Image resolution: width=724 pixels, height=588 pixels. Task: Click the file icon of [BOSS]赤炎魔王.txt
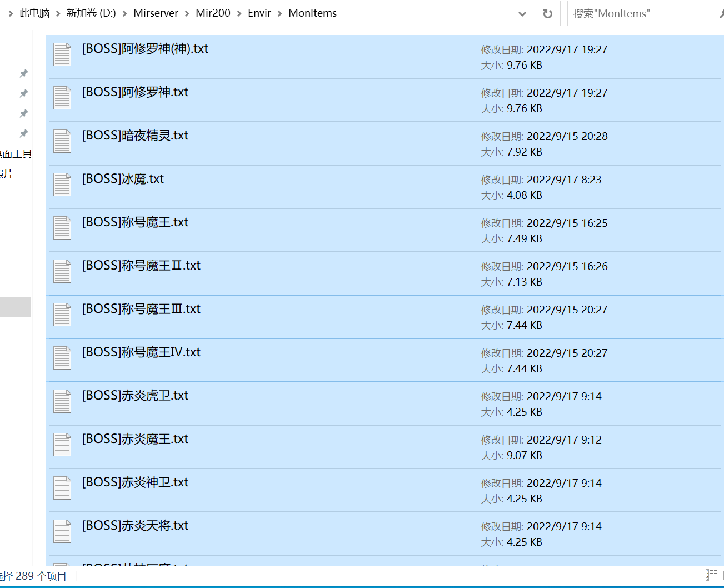(x=62, y=445)
